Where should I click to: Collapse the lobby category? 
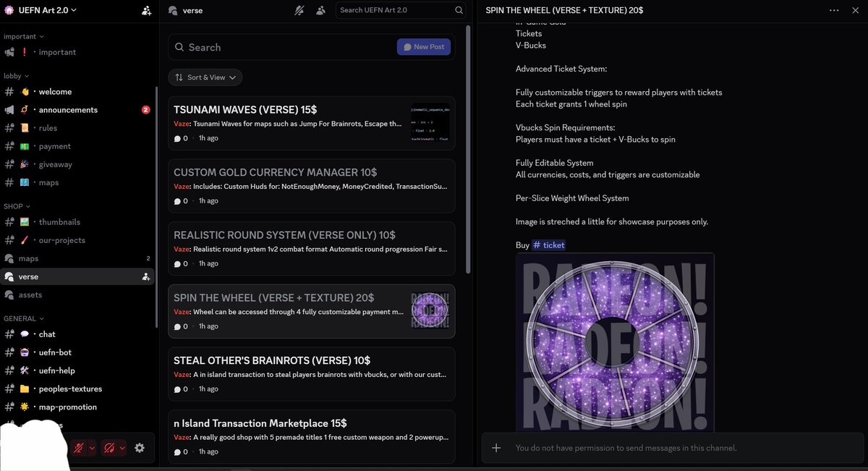pos(17,76)
